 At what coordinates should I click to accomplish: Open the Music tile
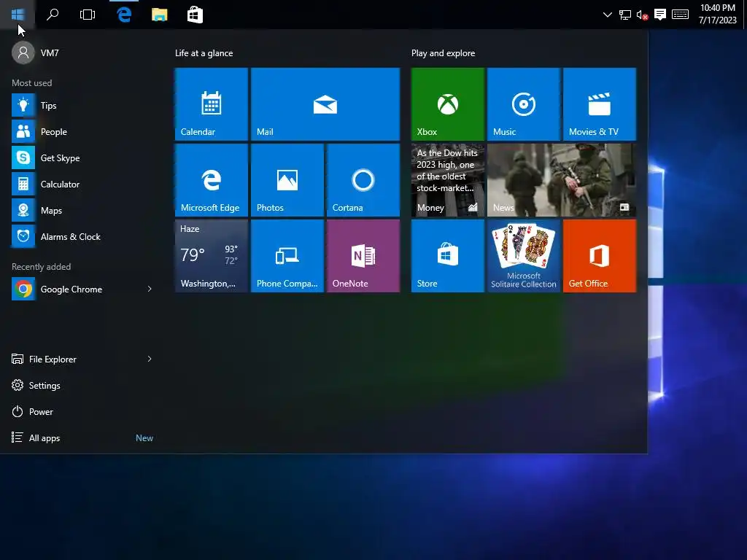(x=523, y=104)
